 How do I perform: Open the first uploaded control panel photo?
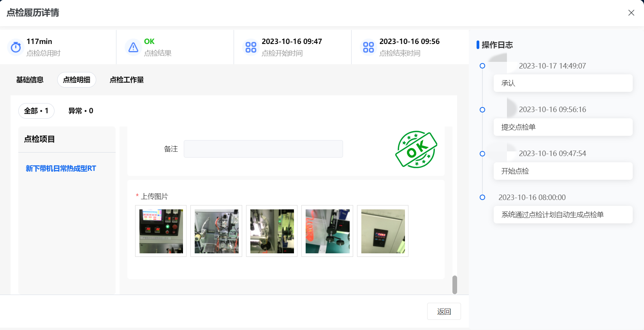(x=161, y=231)
